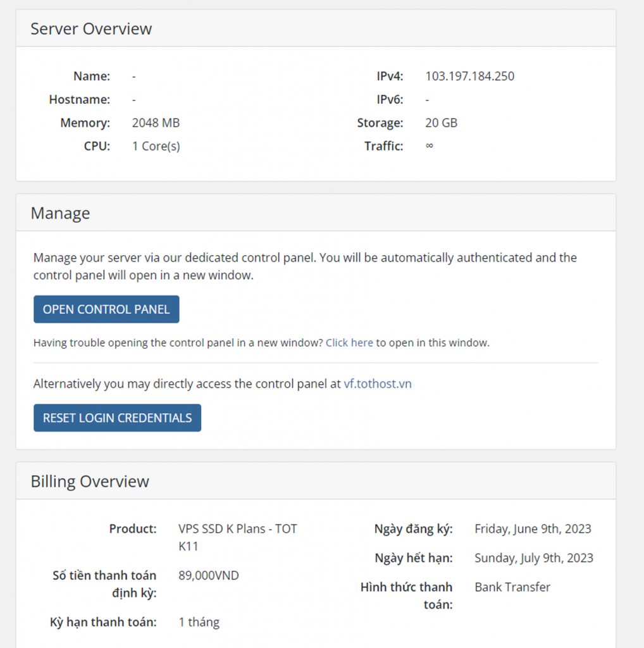Click the 1 Core(s) CPU value

(x=156, y=146)
